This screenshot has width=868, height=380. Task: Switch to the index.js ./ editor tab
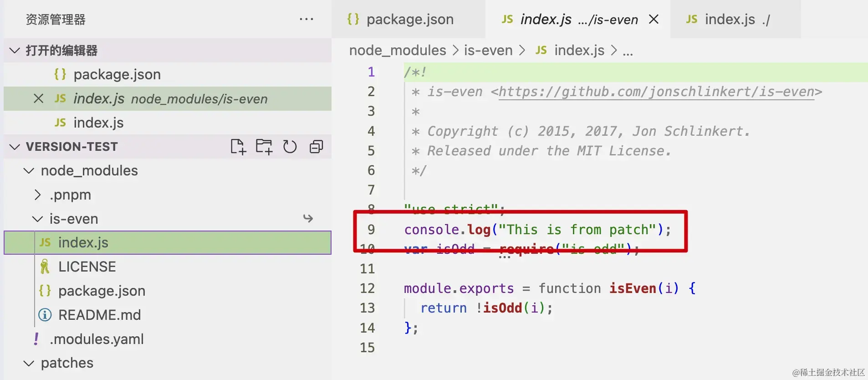(735, 19)
